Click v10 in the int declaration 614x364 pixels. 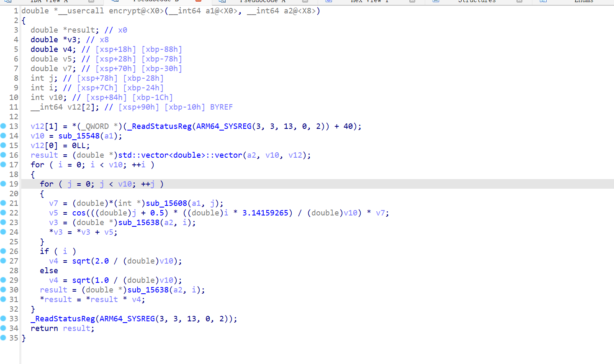pos(56,97)
